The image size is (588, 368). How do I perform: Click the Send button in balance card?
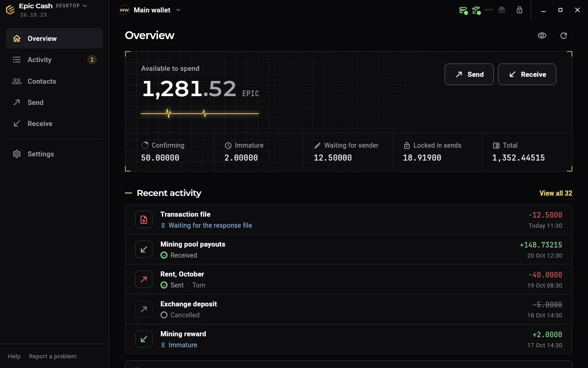pos(469,74)
